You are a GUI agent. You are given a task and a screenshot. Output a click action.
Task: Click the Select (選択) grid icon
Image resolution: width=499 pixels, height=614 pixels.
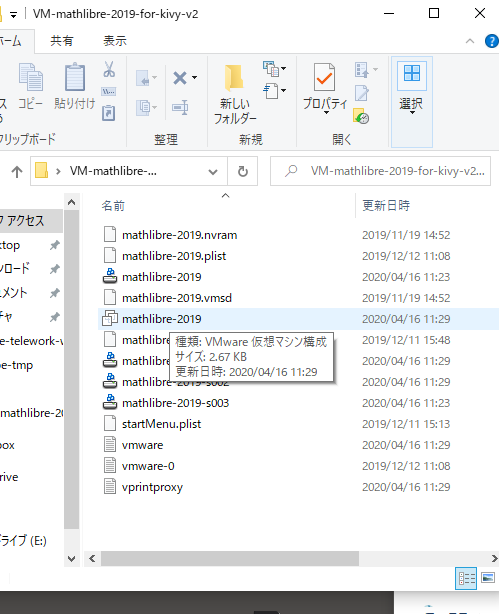(x=412, y=74)
